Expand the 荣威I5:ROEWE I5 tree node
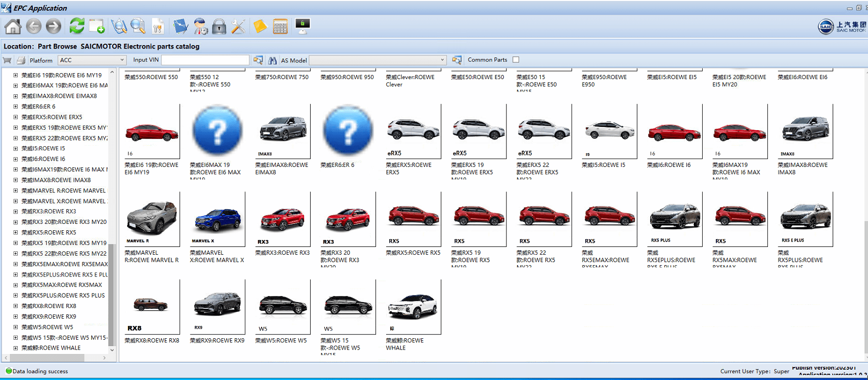This screenshot has width=868, height=380. click(16, 148)
